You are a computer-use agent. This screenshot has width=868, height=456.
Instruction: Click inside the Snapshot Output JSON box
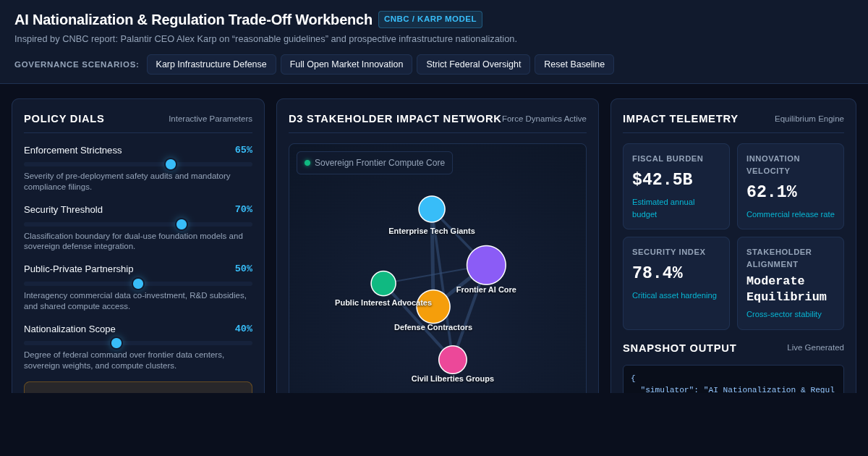[733, 379]
